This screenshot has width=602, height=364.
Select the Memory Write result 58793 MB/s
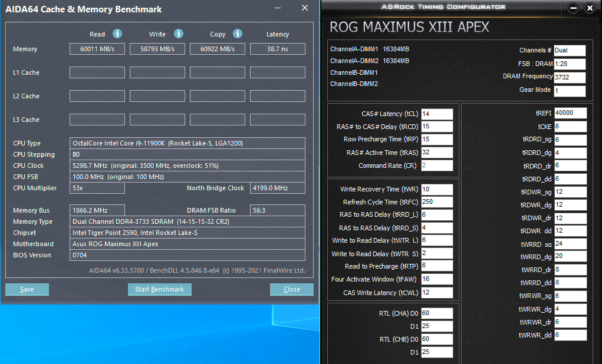click(157, 49)
